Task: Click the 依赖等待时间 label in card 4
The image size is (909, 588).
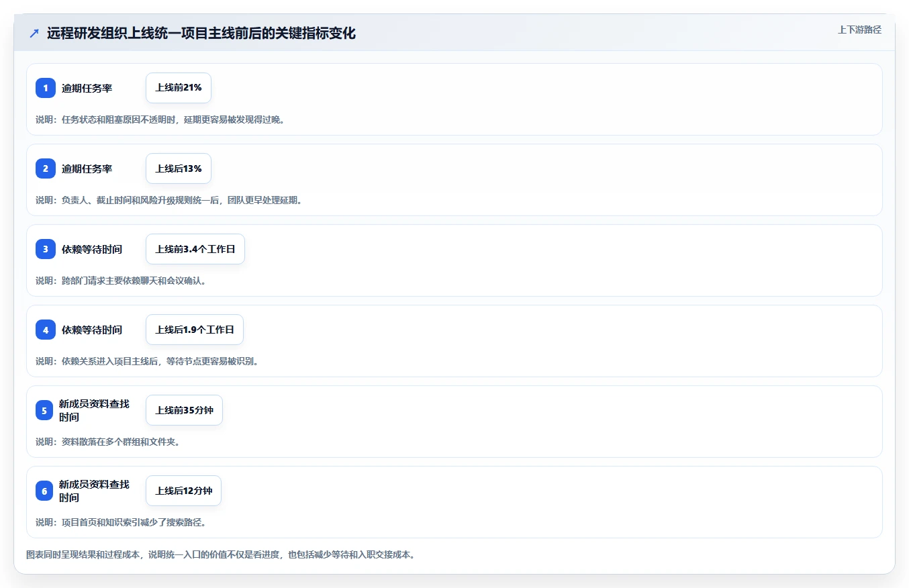Action: [92, 330]
